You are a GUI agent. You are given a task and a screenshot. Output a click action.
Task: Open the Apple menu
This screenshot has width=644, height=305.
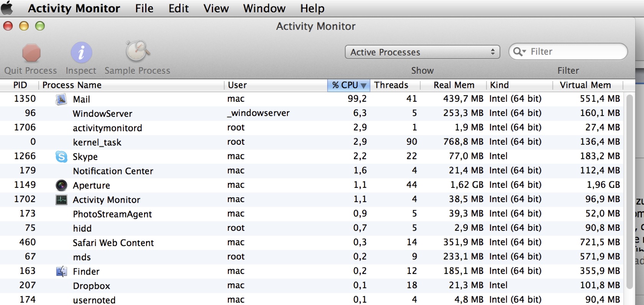tap(8, 8)
